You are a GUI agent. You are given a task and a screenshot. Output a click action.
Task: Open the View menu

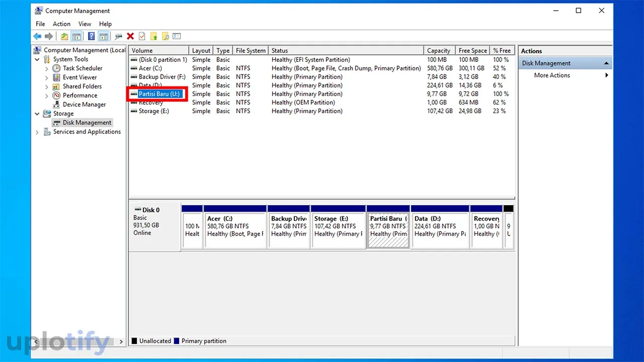click(85, 24)
